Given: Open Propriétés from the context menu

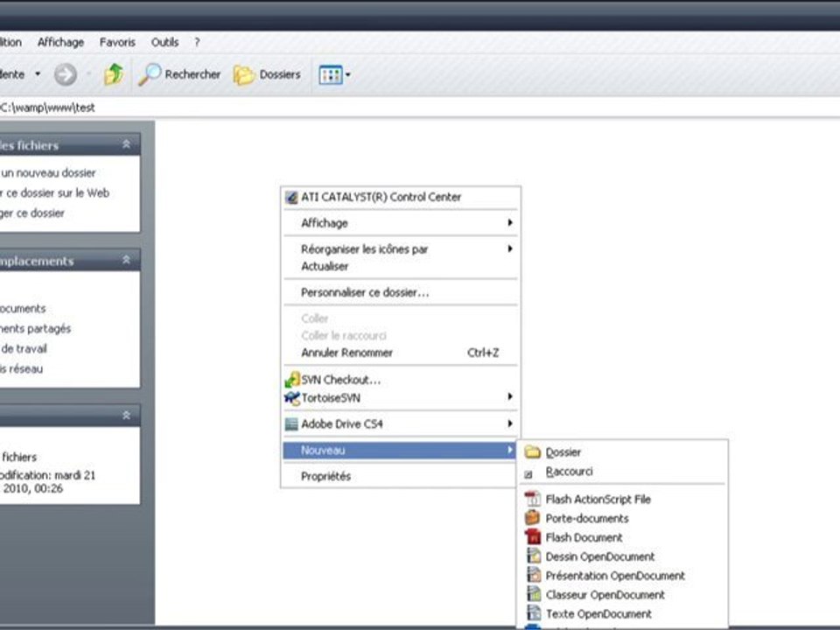Looking at the screenshot, I should 400,476.
